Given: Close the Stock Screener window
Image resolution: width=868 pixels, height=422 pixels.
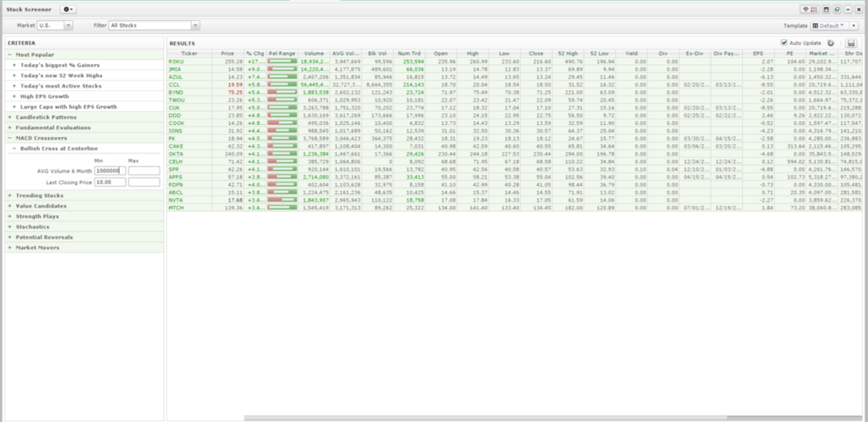Looking at the screenshot, I should (x=858, y=10).
